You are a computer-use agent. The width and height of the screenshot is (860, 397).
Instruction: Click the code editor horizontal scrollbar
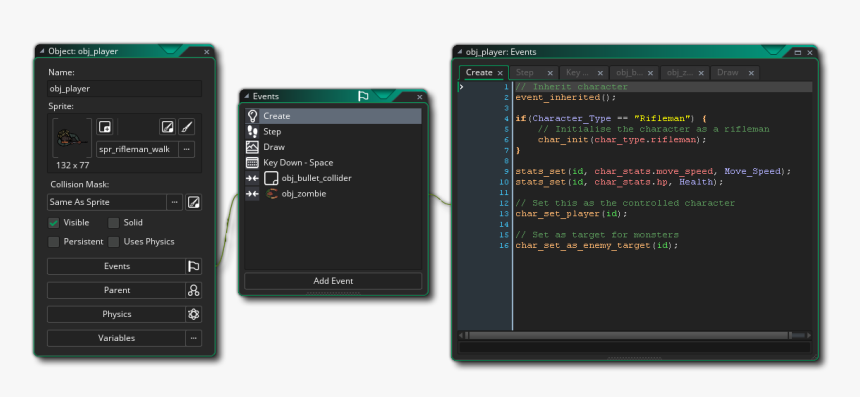pos(628,335)
